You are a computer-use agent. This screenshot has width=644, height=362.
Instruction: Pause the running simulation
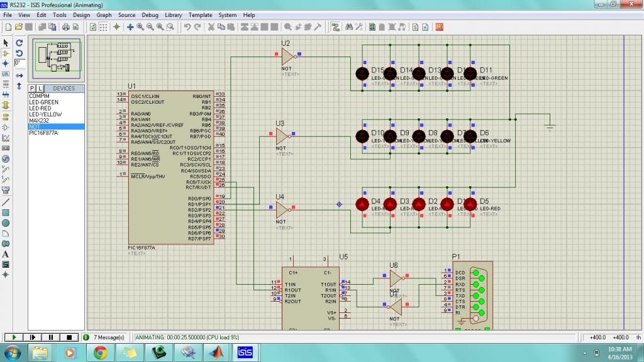point(52,337)
